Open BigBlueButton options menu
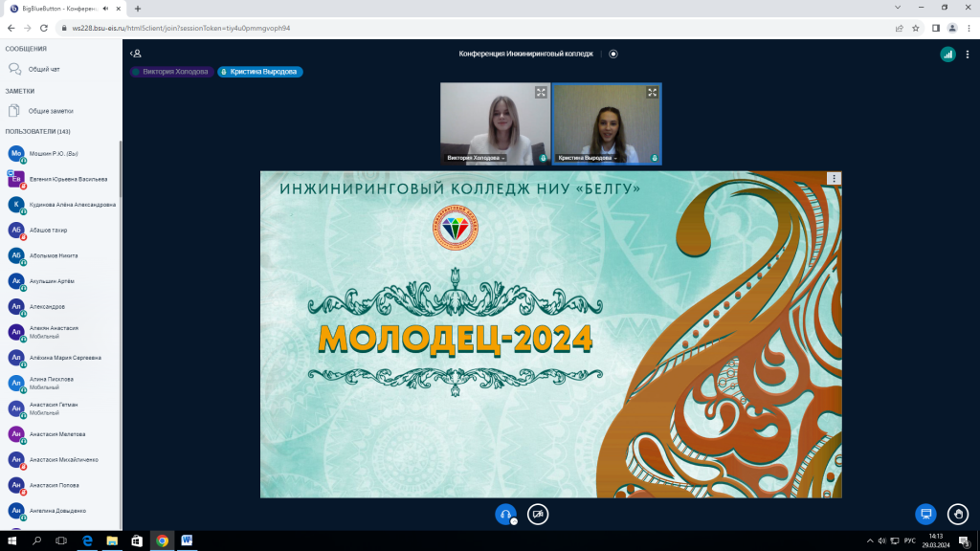980x551 pixels. [968, 55]
